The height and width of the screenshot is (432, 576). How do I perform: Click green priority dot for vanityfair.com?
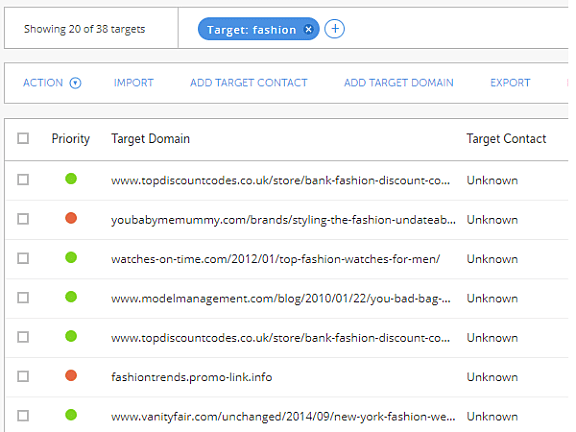pos(71,415)
